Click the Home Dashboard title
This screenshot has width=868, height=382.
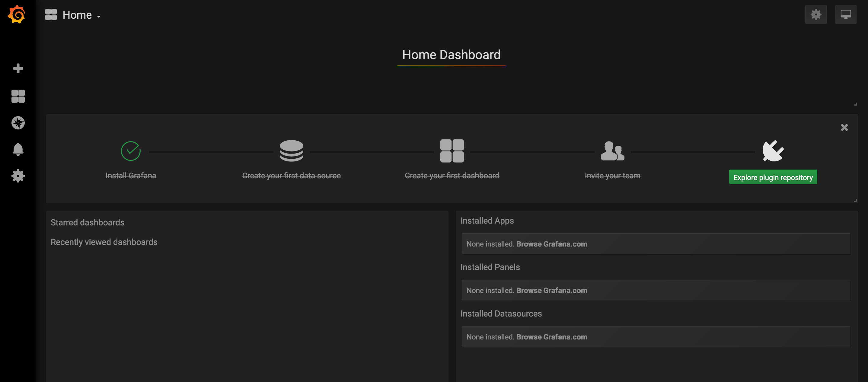[x=451, y=55]
